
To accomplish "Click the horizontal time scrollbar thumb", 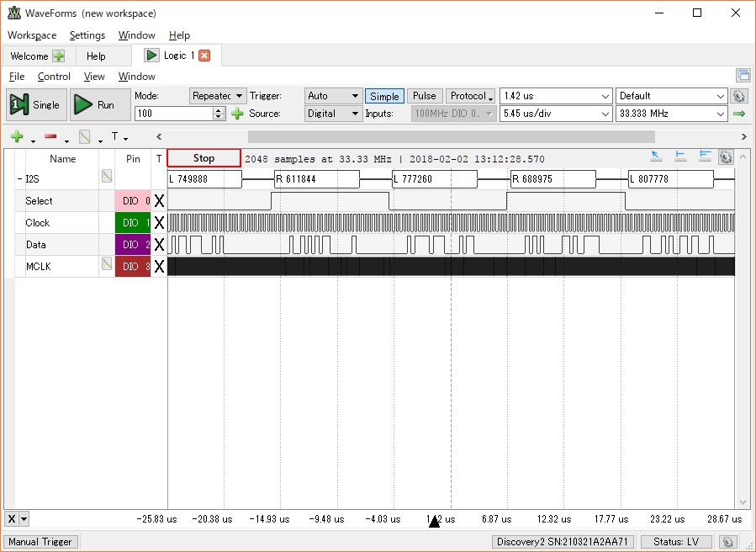I will click(x=452, y=136).
